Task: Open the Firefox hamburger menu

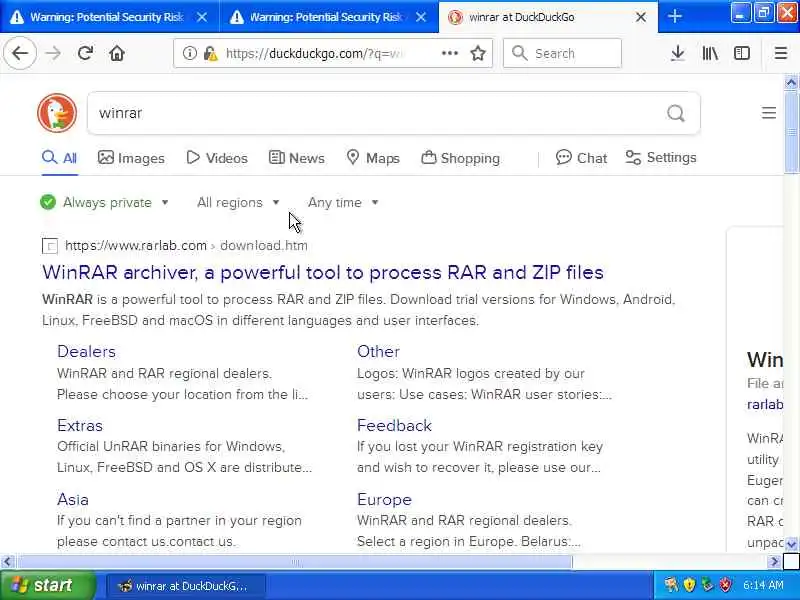Action: [781, 53]
